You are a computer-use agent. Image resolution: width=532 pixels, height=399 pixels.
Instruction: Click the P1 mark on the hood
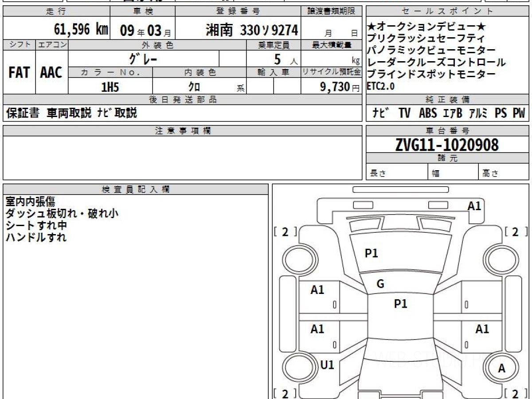point(371,253)
